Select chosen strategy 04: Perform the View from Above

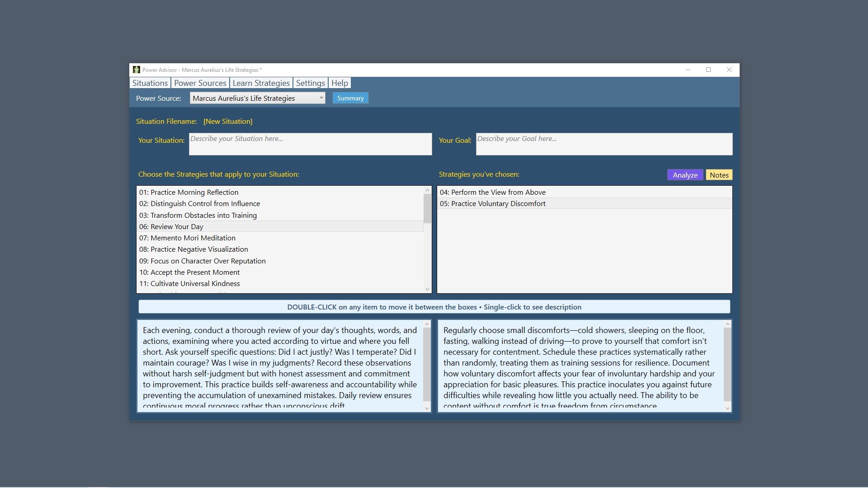click(492, 192)
